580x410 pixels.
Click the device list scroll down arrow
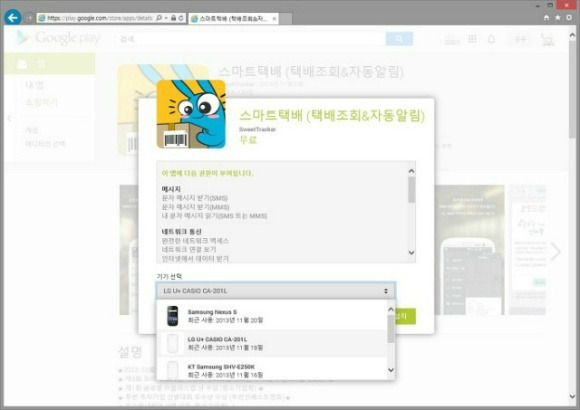click(391, 370)
